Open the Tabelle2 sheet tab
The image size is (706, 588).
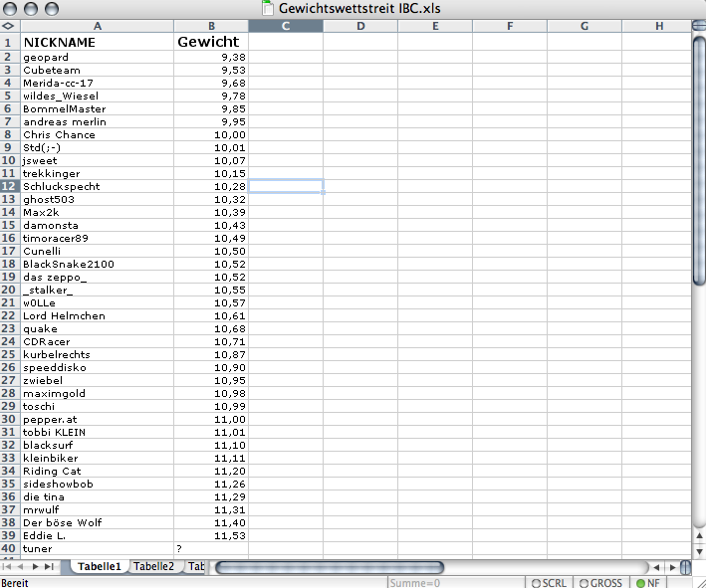coord(154,566)
